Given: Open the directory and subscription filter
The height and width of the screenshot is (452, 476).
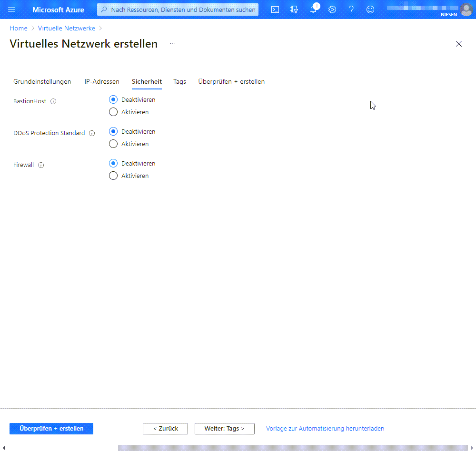Looking at the screenshot, I should coord(294,10).
